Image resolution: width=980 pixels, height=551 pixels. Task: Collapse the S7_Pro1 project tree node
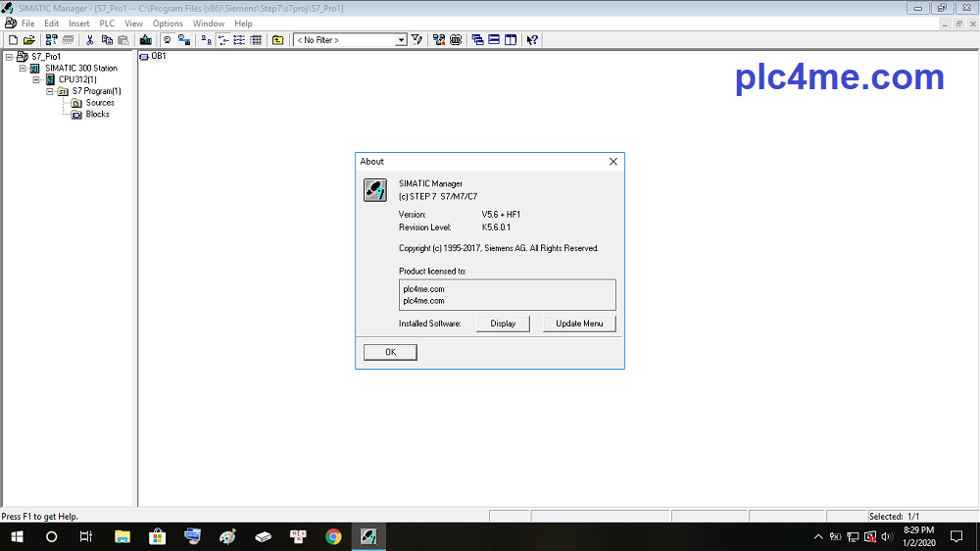pyautogui.click(x=9, y=57)
